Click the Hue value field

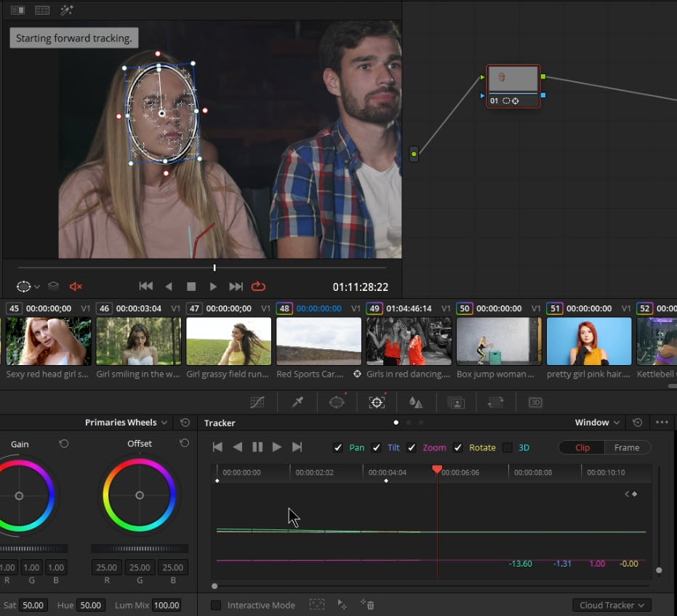[91, 605]
